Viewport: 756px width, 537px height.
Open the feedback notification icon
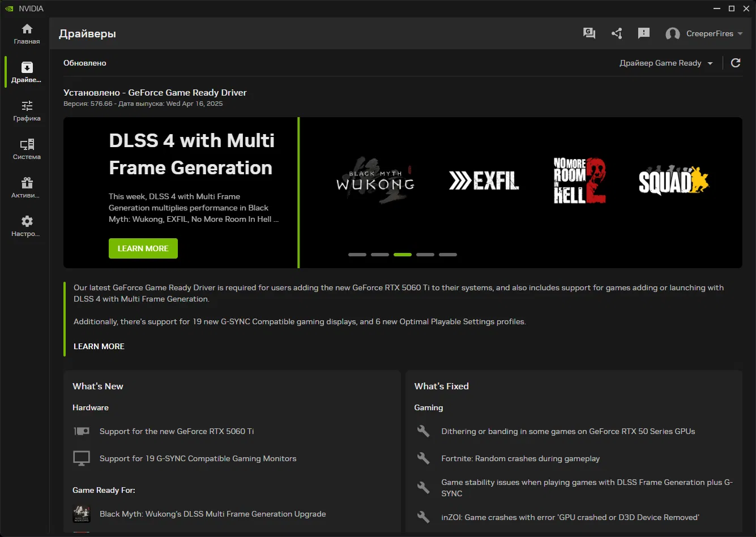pyautogui.click(x=644, y=33)
